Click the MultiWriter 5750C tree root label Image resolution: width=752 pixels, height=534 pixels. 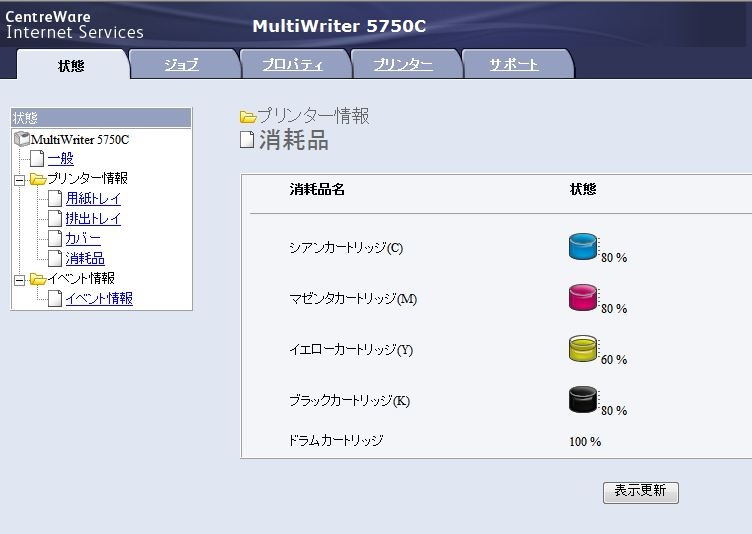pos(80,140)
